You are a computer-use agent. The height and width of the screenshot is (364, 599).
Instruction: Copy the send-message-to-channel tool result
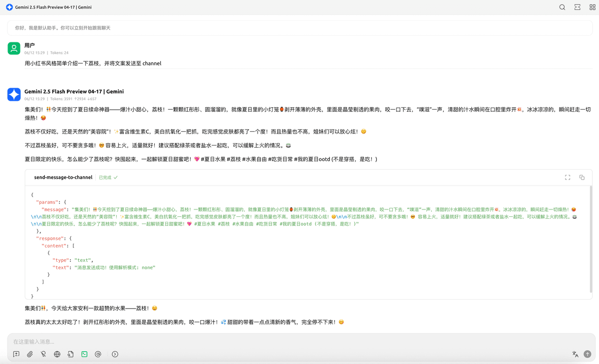[582, 178]
